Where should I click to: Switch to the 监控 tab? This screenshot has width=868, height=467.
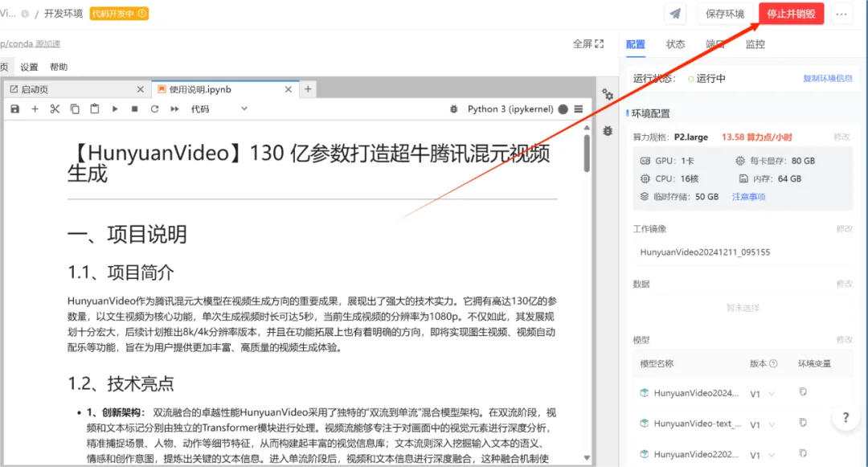coord(755,45)
